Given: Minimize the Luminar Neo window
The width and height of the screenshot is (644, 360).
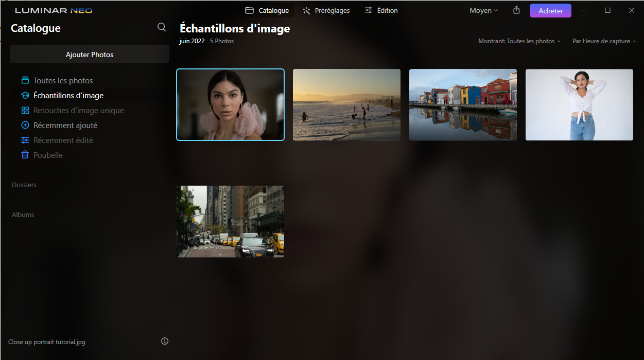Looking at the screenshot, I should point(583,10).
